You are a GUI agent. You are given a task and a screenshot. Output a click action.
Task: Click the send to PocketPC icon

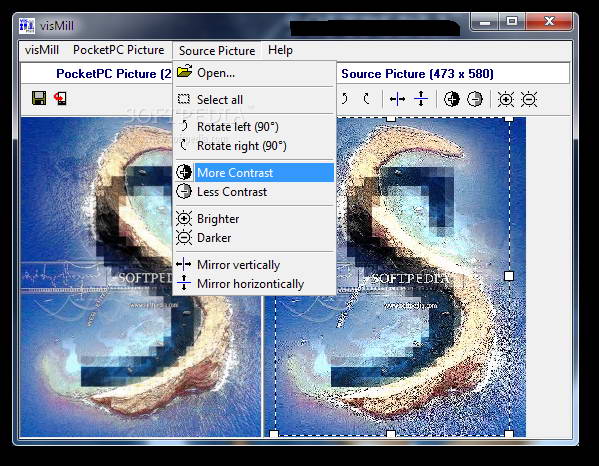(x=60, y=98)
